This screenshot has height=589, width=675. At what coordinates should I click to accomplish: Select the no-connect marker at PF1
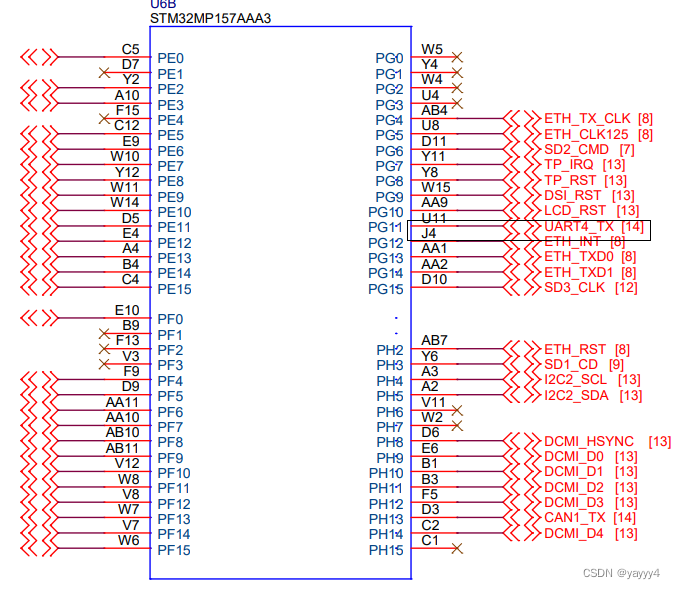pyautogui.click(x=104, y=334)
